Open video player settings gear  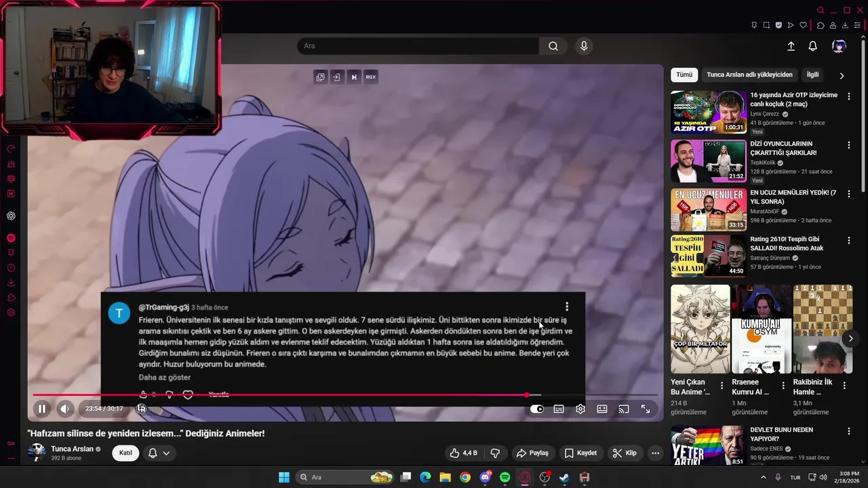(x=580, y=409)
